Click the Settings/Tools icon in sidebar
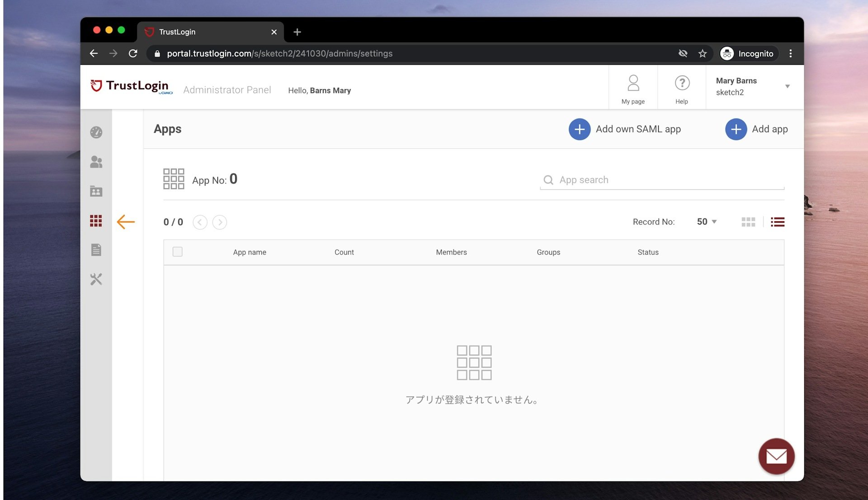 pos(95,279)
